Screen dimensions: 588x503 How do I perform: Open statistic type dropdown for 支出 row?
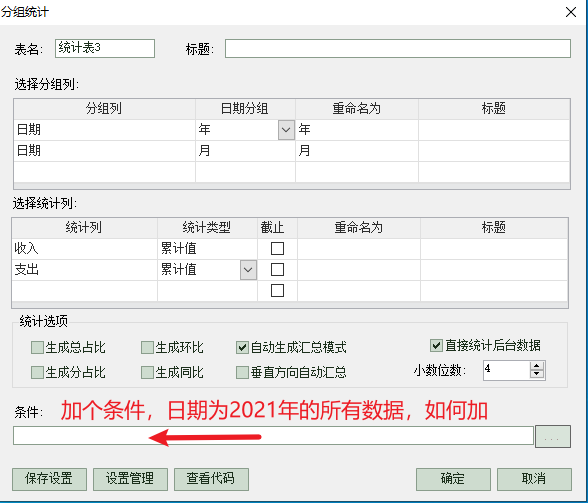click(x=248, y=270)
